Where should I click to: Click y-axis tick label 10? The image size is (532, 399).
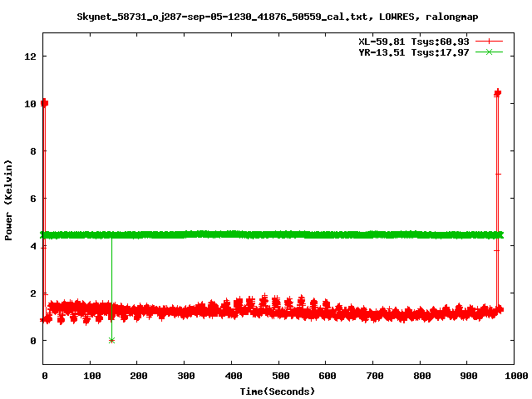(30, 104)
